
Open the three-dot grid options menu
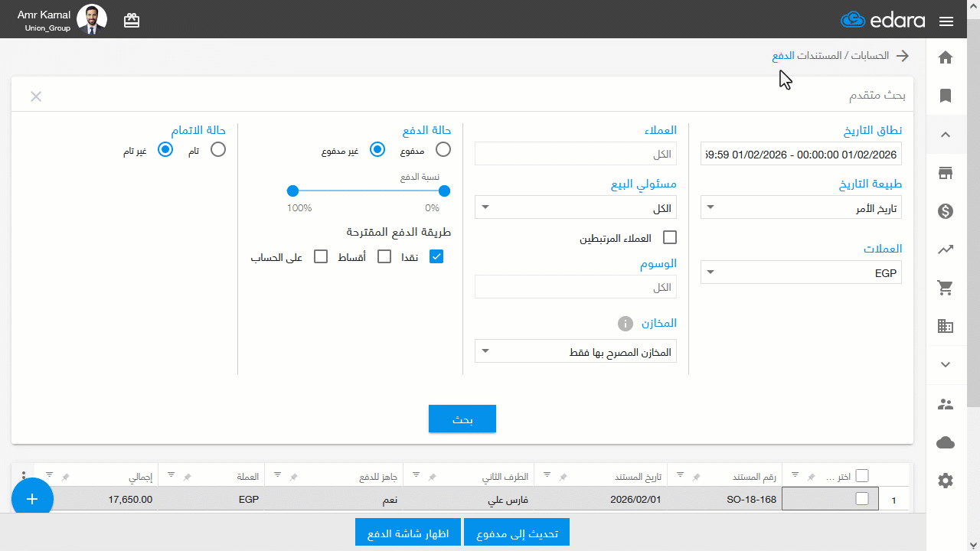(x=24, y=476)
